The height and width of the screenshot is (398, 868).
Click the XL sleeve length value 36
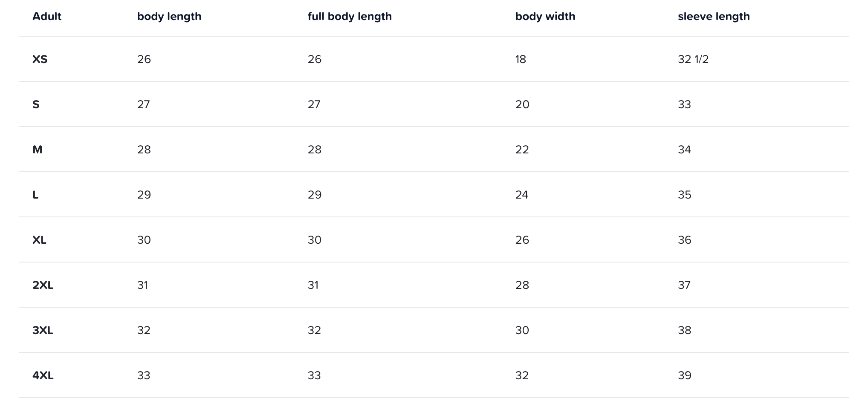coord(684,240)
